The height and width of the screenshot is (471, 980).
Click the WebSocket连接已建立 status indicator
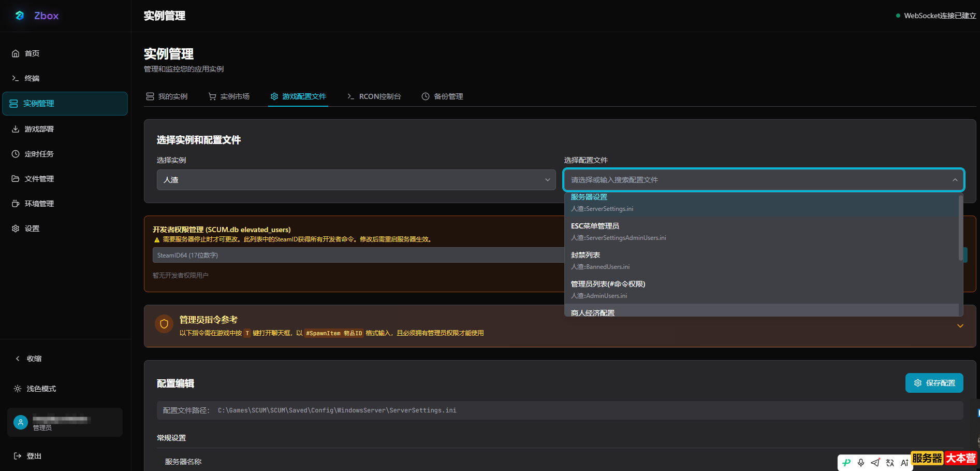(x=936, y=16)
